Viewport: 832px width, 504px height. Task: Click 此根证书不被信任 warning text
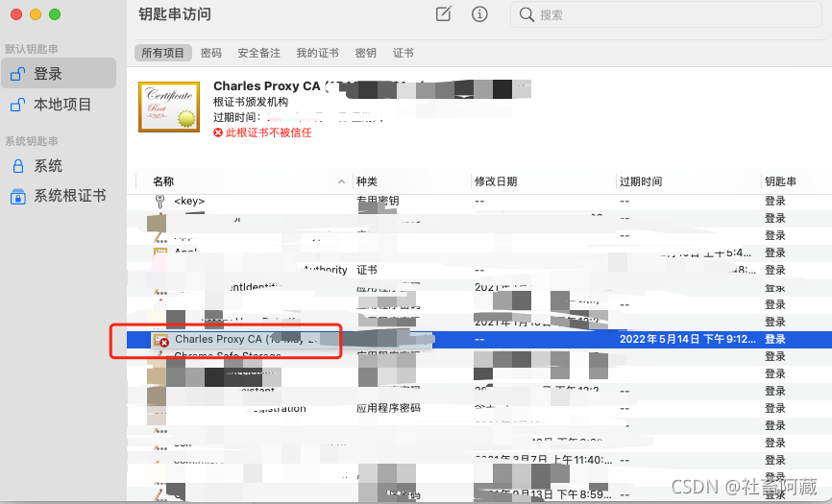pyautogui.click(x=268, y=132)
